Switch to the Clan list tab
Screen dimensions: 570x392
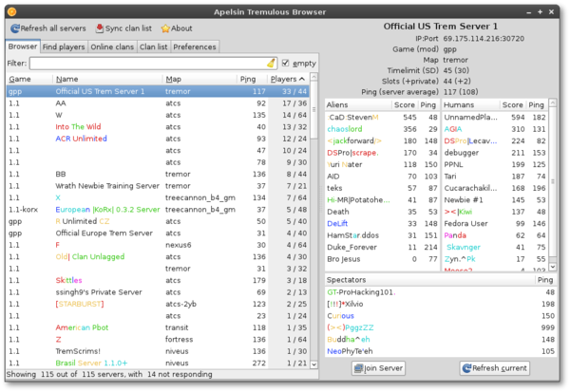coord(153,47)
